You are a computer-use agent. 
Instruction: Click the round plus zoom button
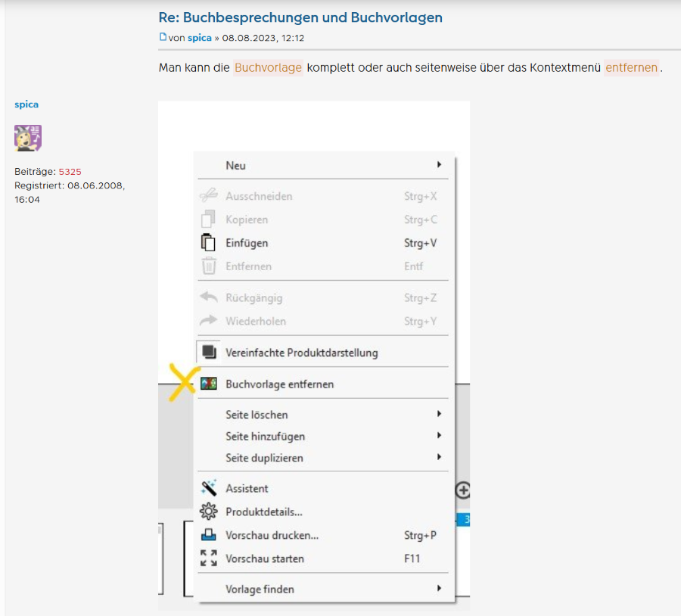[462, 491]
